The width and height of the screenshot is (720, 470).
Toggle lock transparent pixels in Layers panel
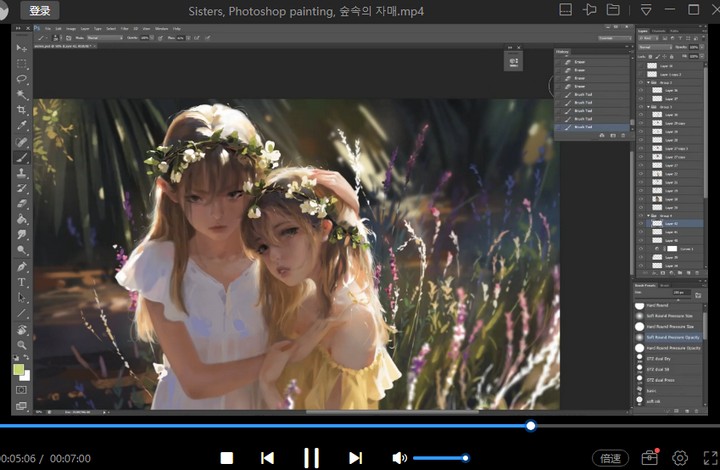point(650,56)
